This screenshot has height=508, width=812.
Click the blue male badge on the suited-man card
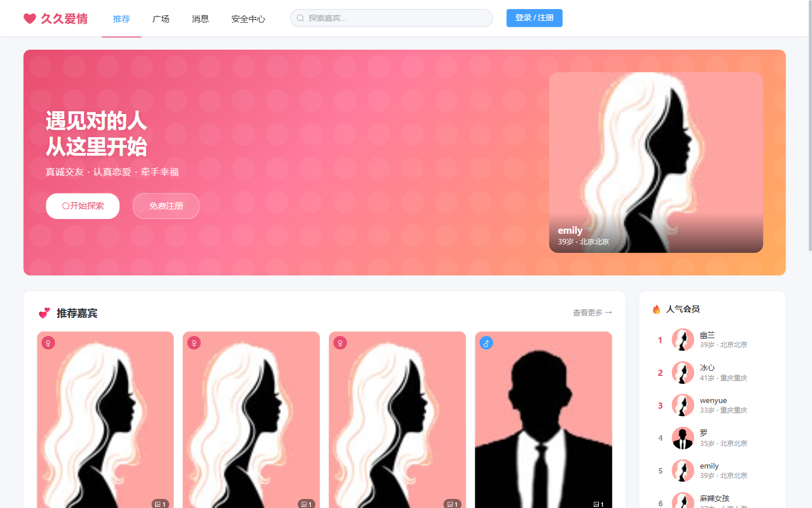[486, 343]
